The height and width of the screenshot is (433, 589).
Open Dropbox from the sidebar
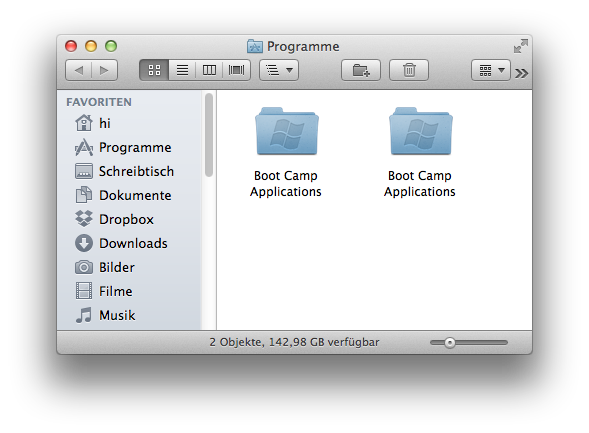click(x=129, y=219)
